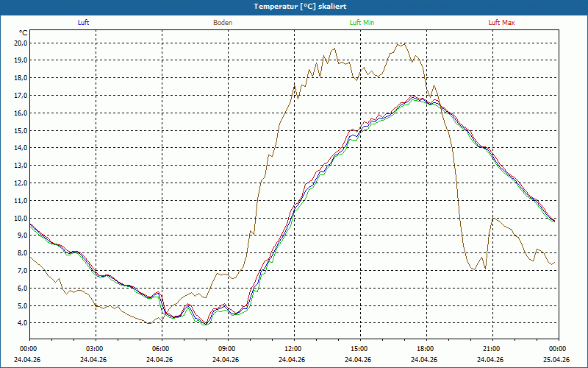The image size is (588, 368).
Task: Click the 21:00 time axis label
Action: pyautogui.click(x=490, y=349)
